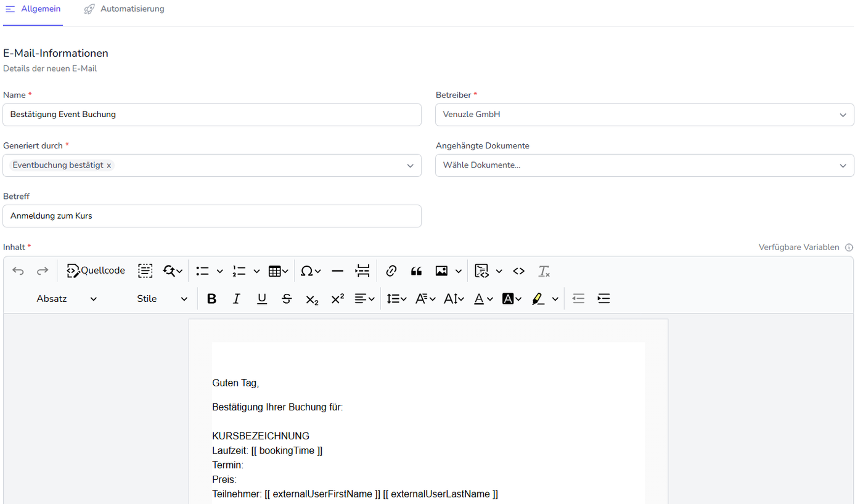Switch to the Allgemein tab
Screen dimensions: 863x504
(33, 9)
